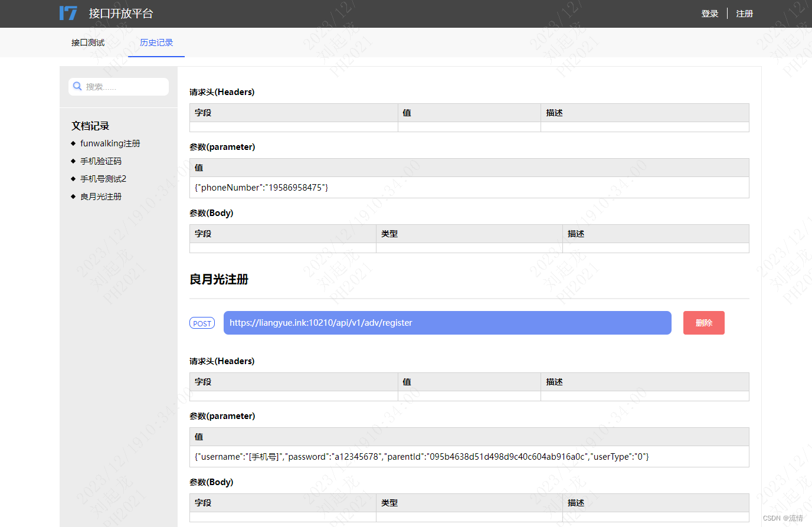This screenshot has width=812, height=527.
Task: Select the liangyue.ink register URL field
Action: click(446, 323)
